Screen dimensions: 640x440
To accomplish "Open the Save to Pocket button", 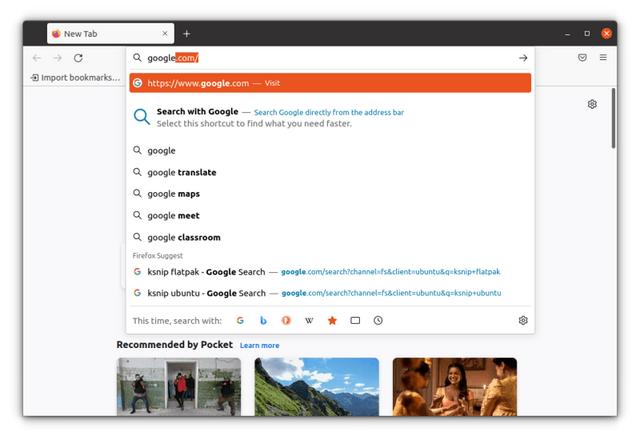I will click(x=582, y=58).
